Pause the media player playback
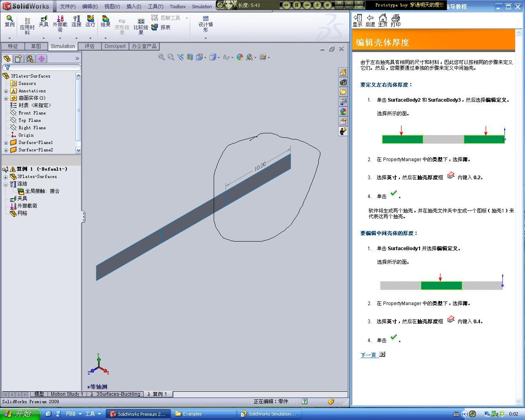525x420 pixels. click(297, 5)
